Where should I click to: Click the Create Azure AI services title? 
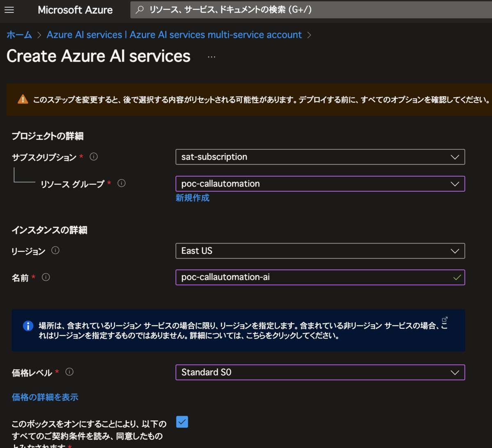(98, 56)
